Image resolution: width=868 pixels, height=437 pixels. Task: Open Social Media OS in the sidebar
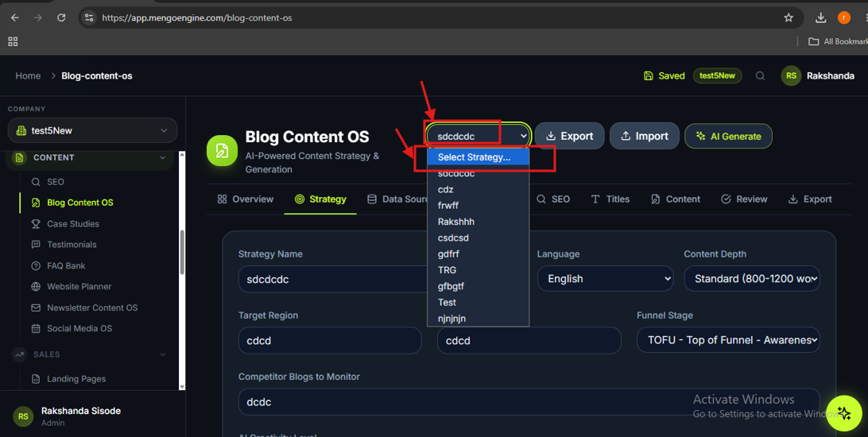tap(79, 329)
